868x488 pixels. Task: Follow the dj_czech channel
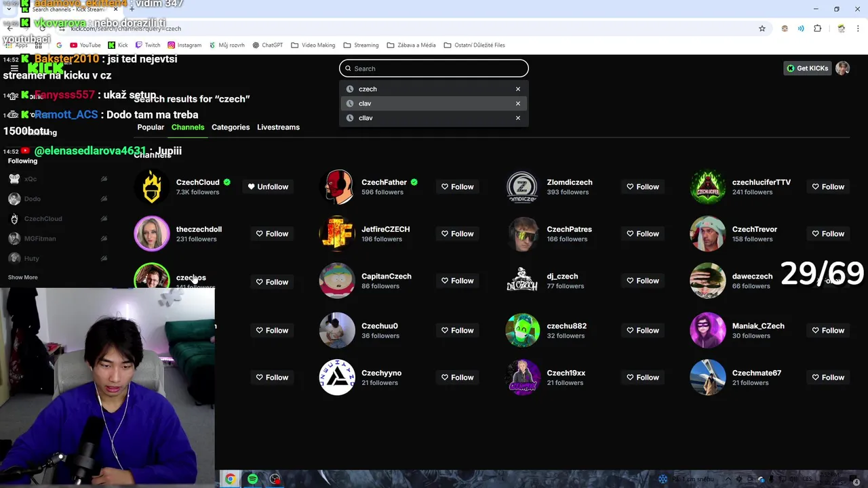click(642, 281)
